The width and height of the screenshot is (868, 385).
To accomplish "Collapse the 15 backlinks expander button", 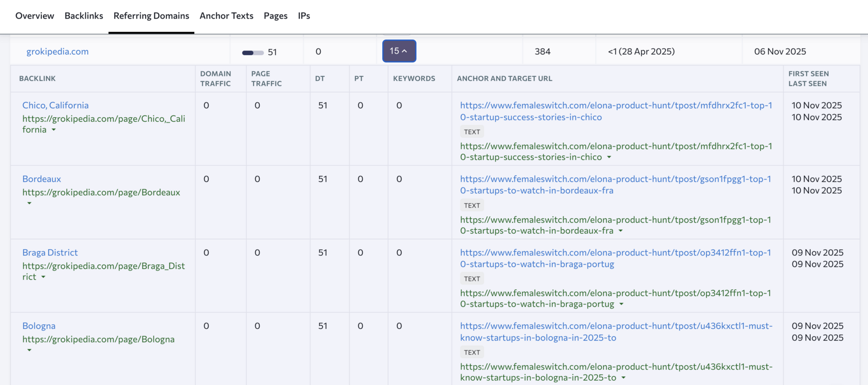I will [399, 51].
